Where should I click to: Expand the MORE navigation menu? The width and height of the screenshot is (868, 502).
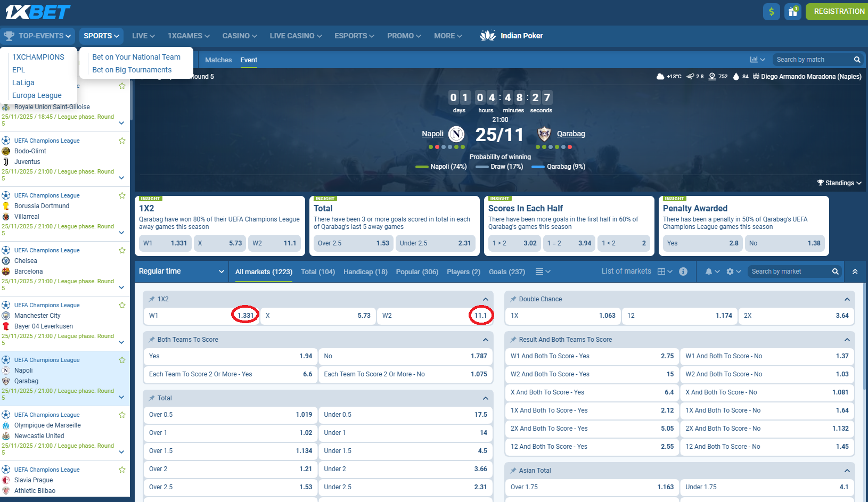(x=447, y=36)
